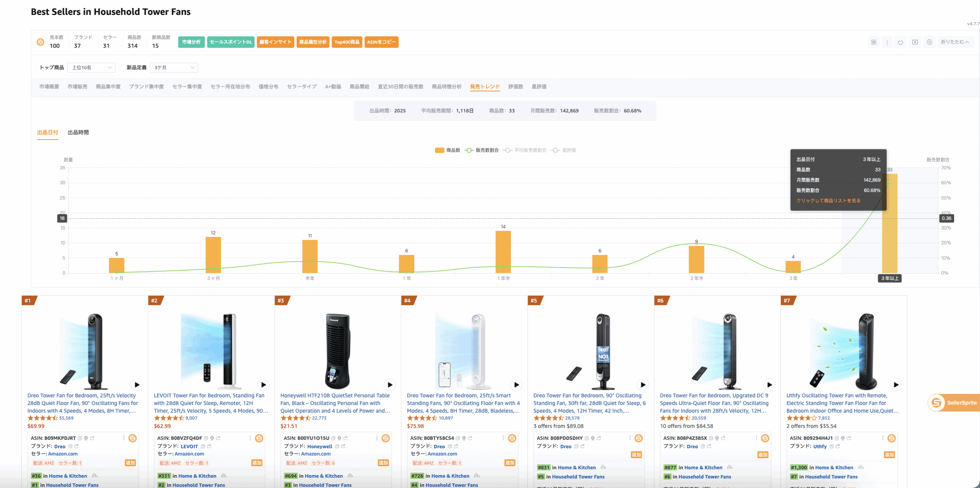Click the 追加 button on the Dreo #1 card
Screen dimensions: 980x488
(130, 463)
